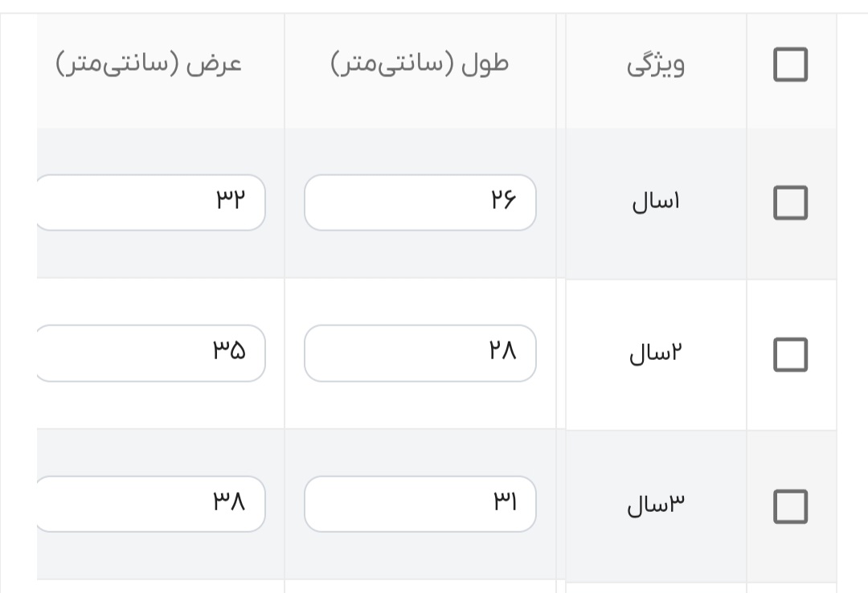Image resolution: width=868 pixels, height=593 pixels.
Task: Choose the ۳سال feature cell
Action: click(655, 505)
